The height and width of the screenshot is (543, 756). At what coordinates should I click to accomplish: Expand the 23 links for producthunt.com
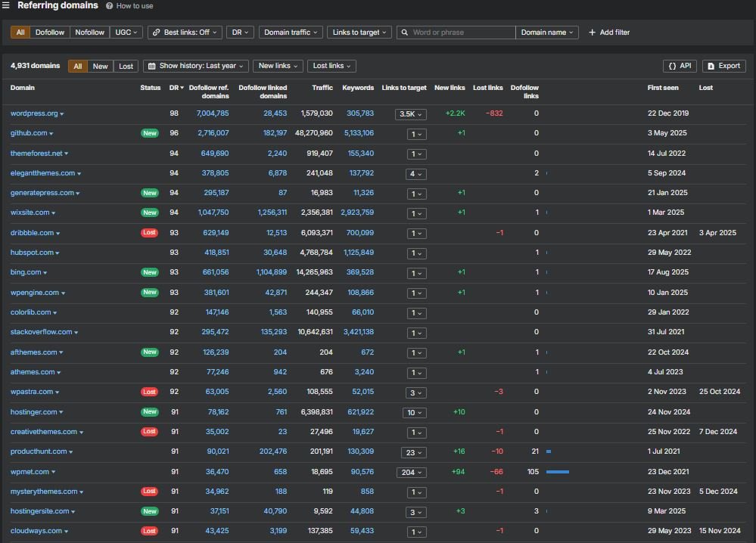414,453
